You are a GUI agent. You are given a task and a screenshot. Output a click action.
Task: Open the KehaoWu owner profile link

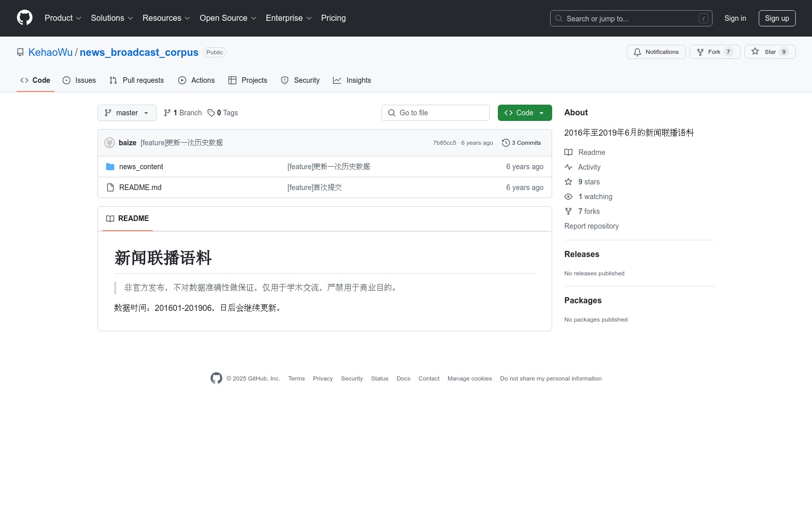[50, 52]
